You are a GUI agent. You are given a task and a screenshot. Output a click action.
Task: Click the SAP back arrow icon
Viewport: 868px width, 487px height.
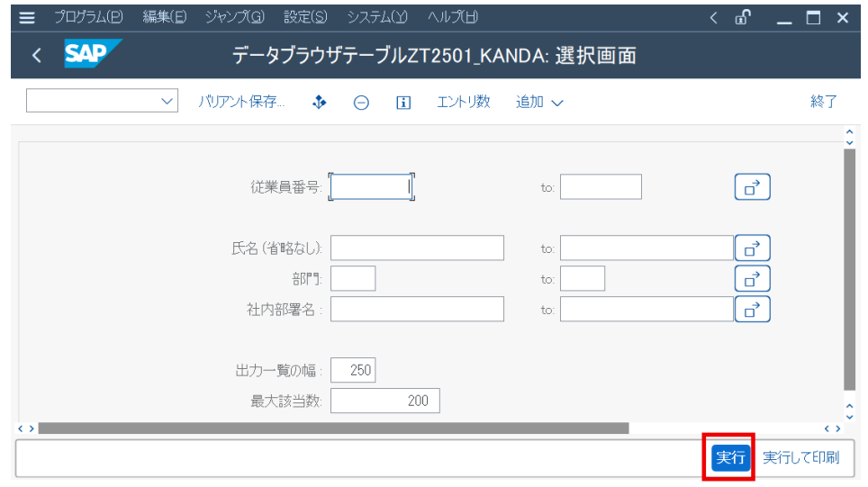tap(37, 55)
